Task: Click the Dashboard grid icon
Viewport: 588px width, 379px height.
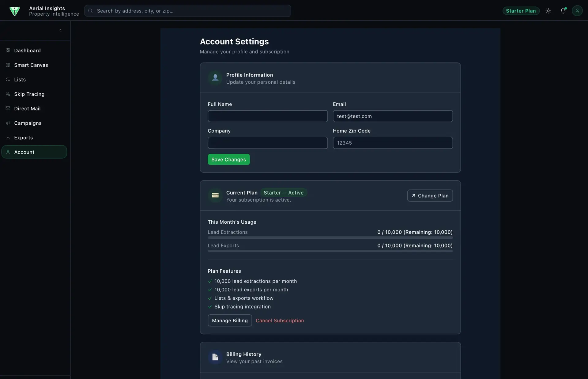Action: point(8,50)
